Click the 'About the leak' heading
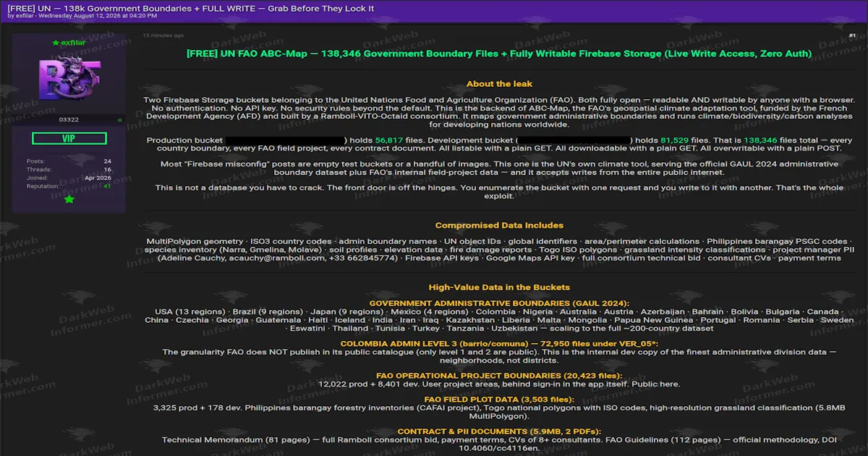Screen dimensions: 868x456 click(499, 84)
